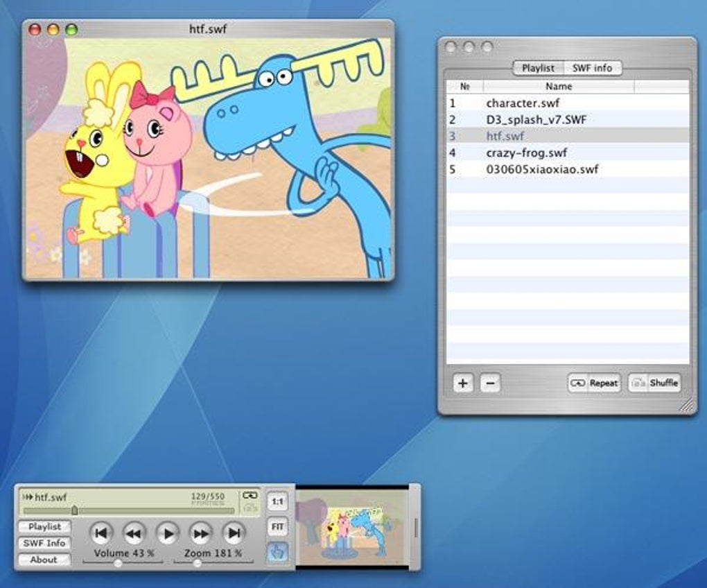Image resolution: width=707 pixels, height=588 pixels.
Task: Skip to the next track
Action: point(234,533)
